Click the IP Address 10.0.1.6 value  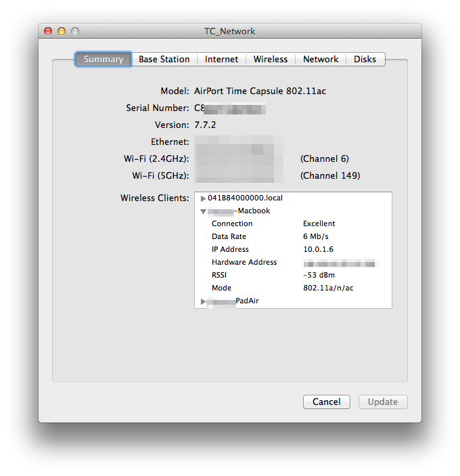pyautogui.click(x=318, y=249)
